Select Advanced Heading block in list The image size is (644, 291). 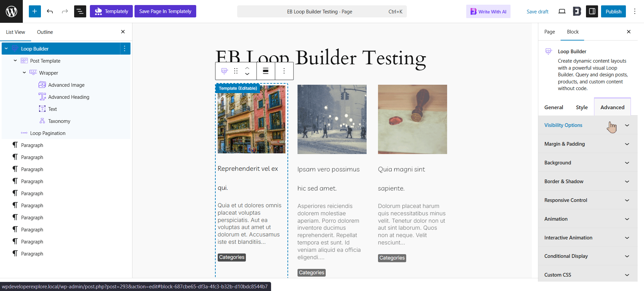(x=69, y=97)
